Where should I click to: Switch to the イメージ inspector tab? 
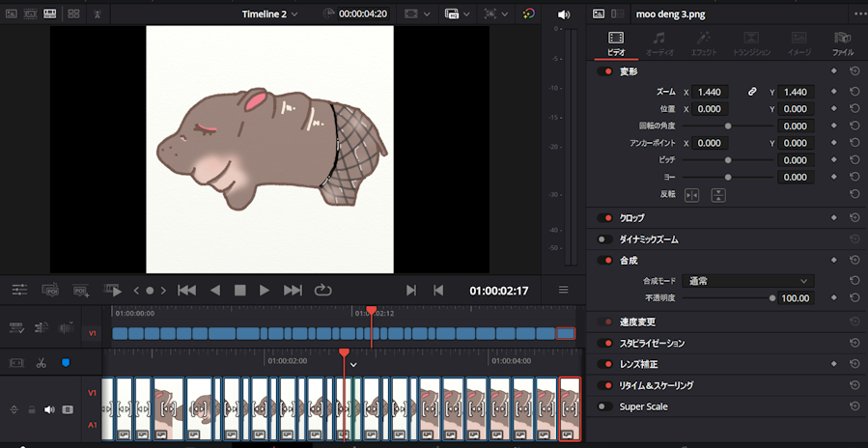pyautogui.click(x=798, y=43)
